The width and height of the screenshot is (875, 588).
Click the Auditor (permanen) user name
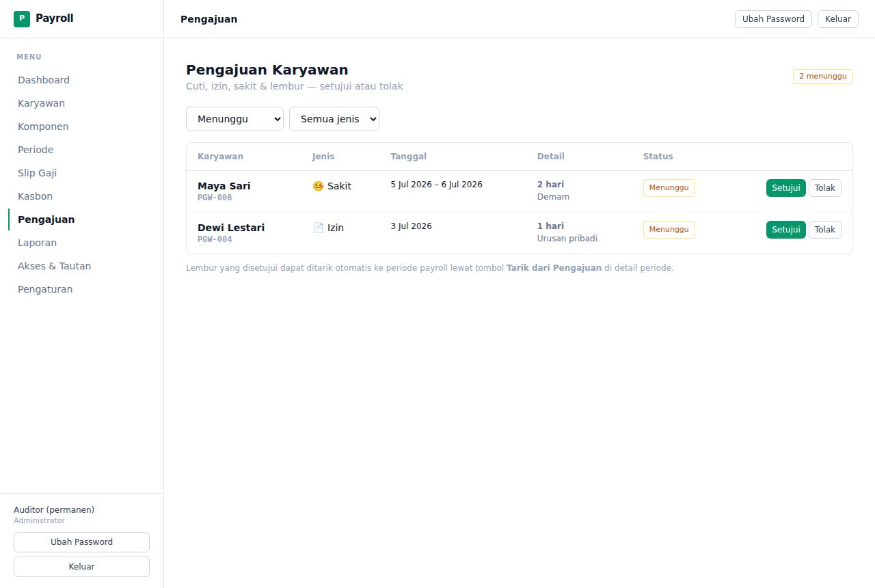tap(54, 510)
